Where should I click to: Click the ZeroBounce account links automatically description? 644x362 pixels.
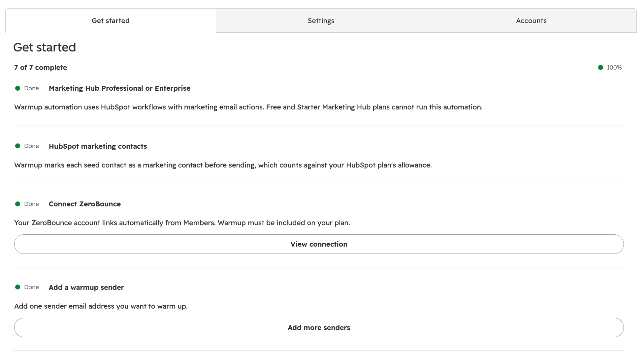point(182,223)
